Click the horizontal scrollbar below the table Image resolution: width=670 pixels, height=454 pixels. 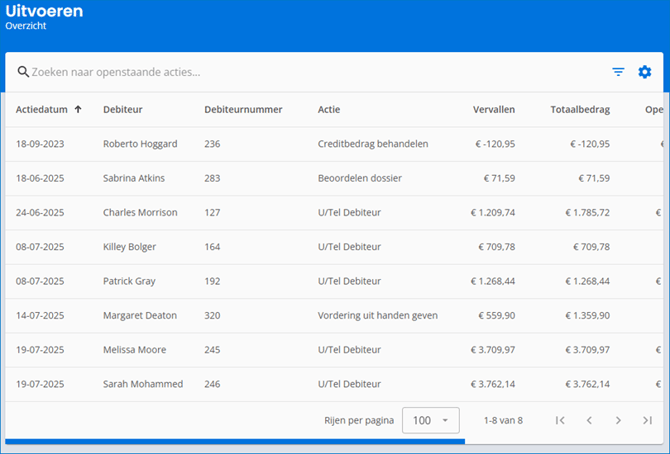tap(235, 440)
